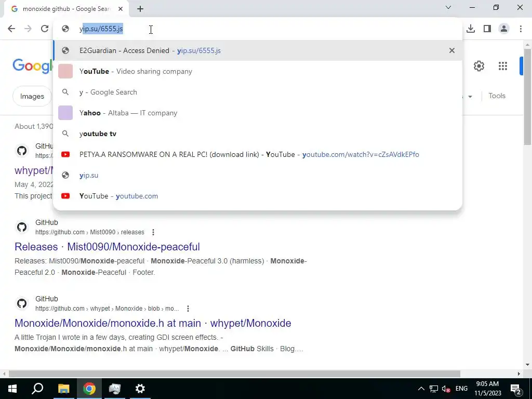Close the monoxide github tab
Image resolution: width=532 pixels, height=399 pixels.
coord(121,9)
